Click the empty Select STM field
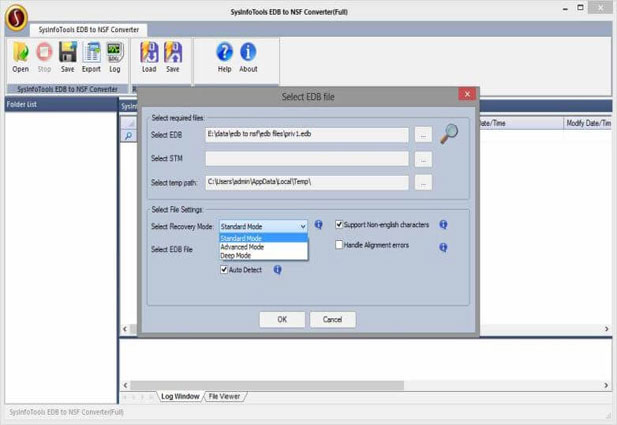The image size is (617, 425). [307, 159]
